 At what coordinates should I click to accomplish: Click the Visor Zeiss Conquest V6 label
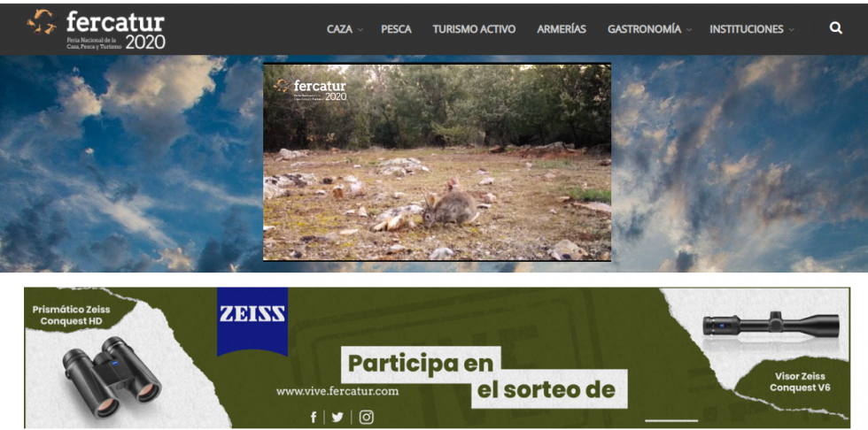[800, 381]
